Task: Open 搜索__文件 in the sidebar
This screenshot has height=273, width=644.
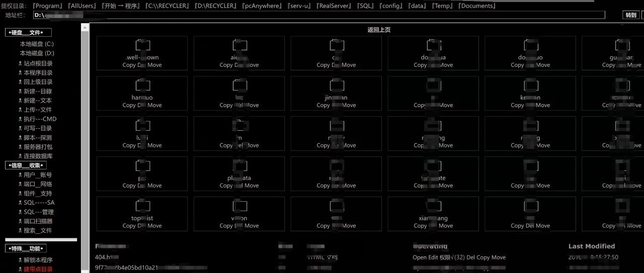Action: point(38,231)
